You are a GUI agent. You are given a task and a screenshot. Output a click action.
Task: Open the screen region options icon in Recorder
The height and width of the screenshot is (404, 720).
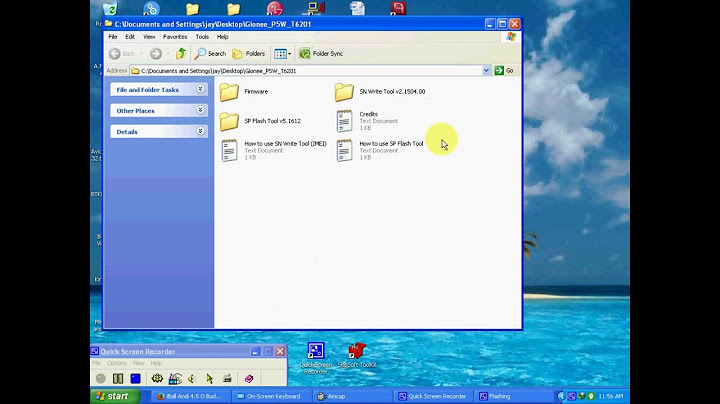pos(175,379)
